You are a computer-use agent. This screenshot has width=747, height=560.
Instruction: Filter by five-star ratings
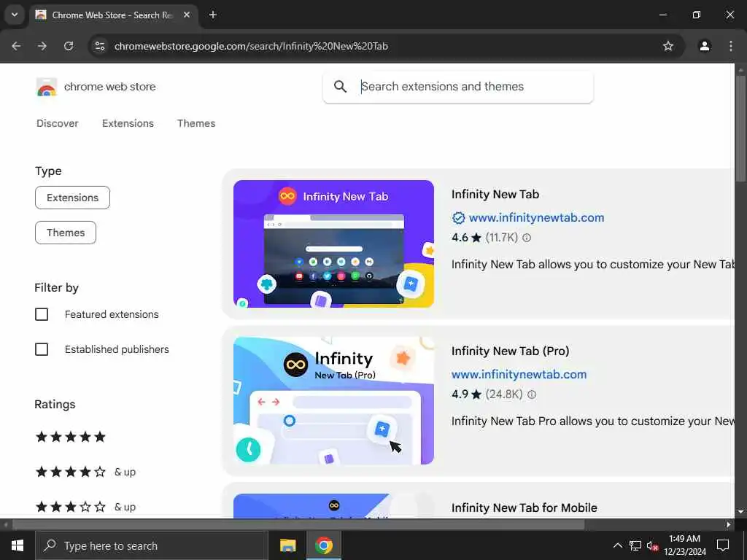pyautogui.click(x=71, y=437)
